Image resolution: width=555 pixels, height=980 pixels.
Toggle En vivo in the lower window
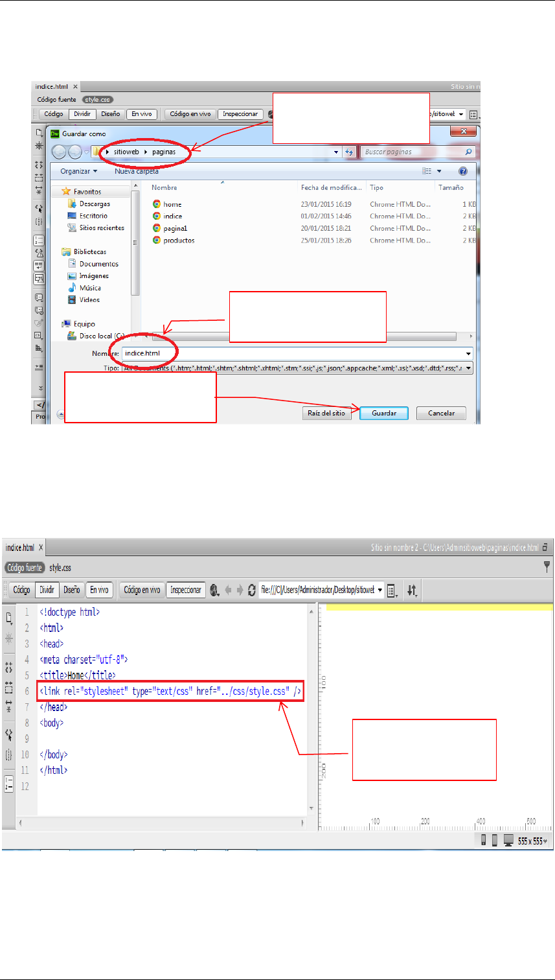(x=99, y=590)
